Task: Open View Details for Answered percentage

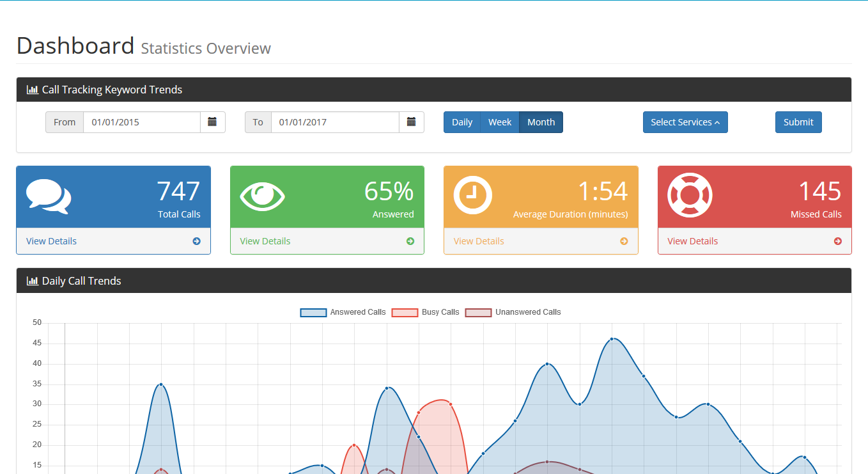Action: click(265, 241)
